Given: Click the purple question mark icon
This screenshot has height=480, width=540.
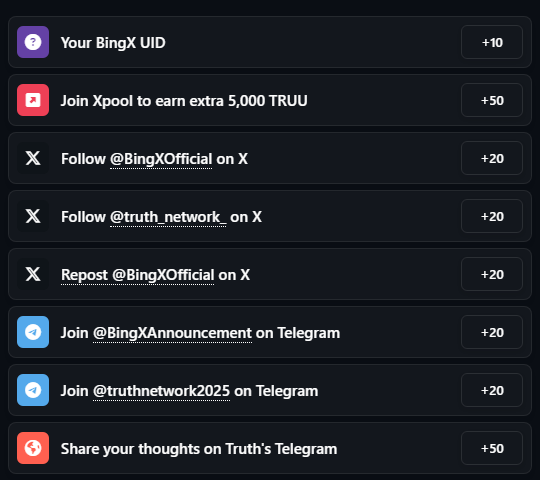Looking at the screenshot, I should 33,42.
